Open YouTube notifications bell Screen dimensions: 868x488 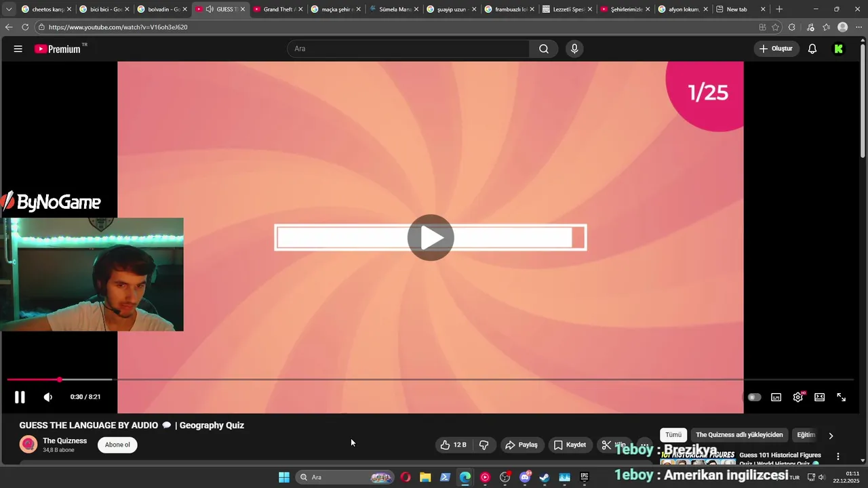click(x=812, y=49)
